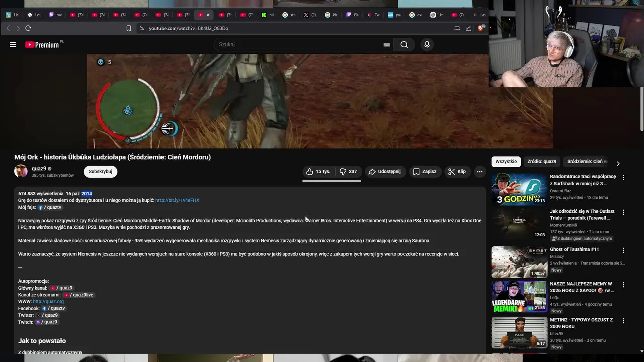
Task: Open 'NASZE NAJLEPSZE MEMY' video thumbnail
Action: click(519, 296)
